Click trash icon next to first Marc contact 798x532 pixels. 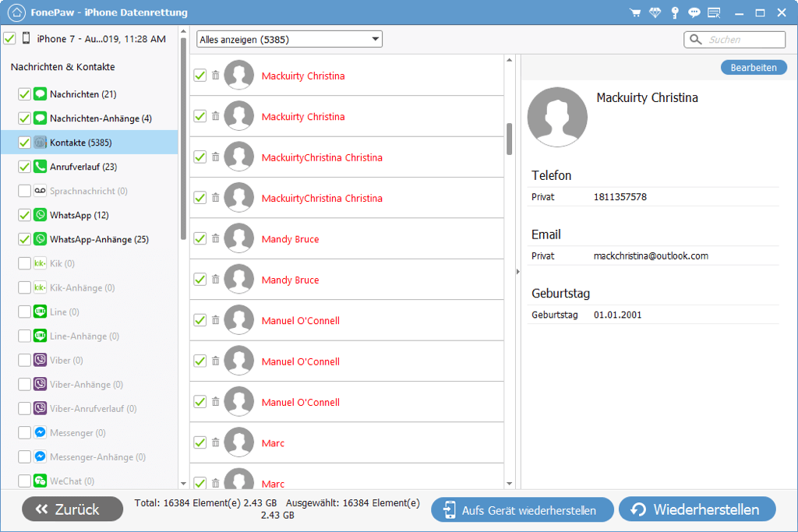pos(216,442)
